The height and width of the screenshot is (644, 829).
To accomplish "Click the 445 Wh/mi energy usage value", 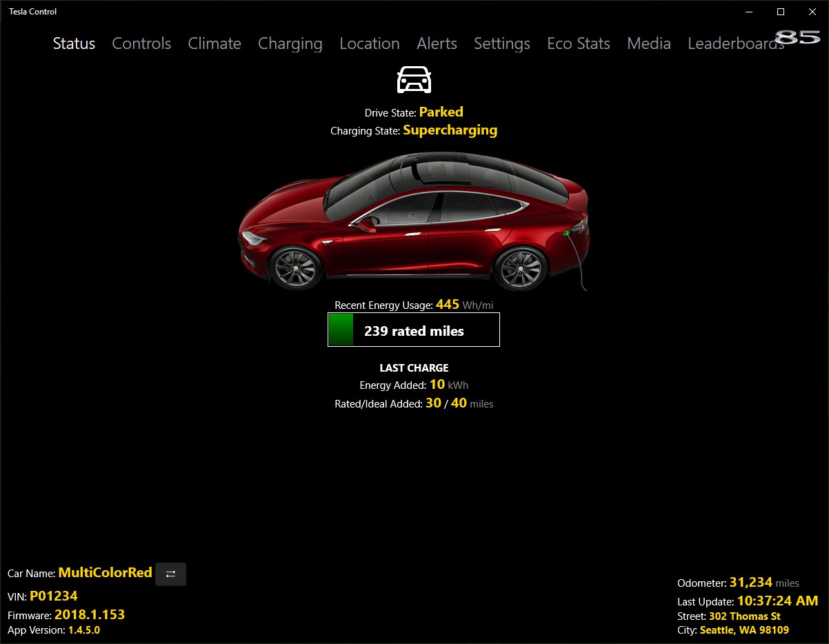I will (465, 305).
